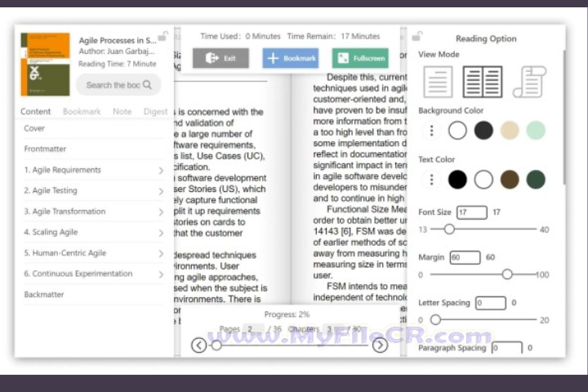Choose black text color
Image resolution: width=588 pixels, height=392 pixels.
coord(457,180)
